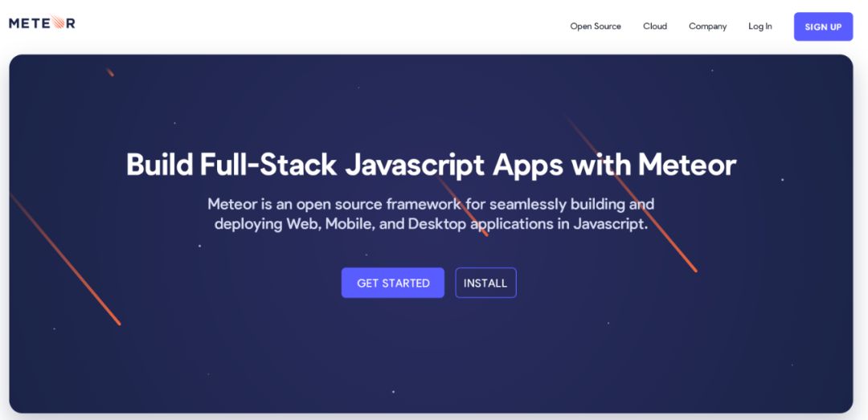Open the Cloud menu
The width and height of the screenshot is (868, 420).
(x=655, y=27)
